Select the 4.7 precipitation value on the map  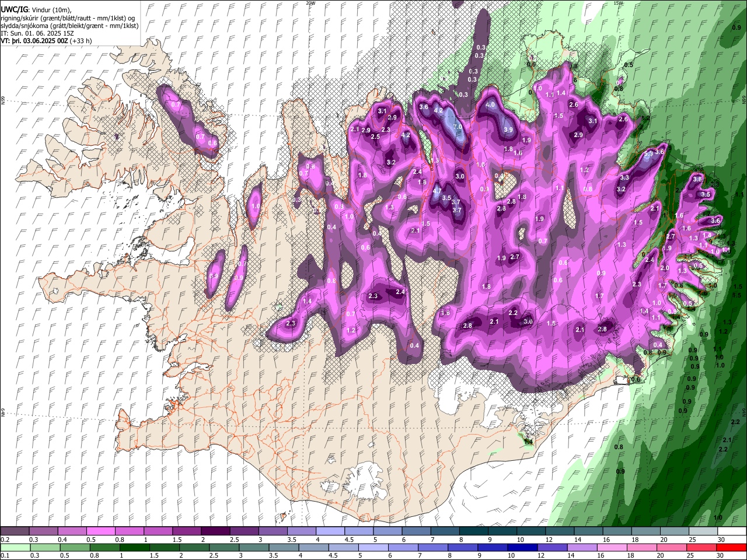pos(438,191)
